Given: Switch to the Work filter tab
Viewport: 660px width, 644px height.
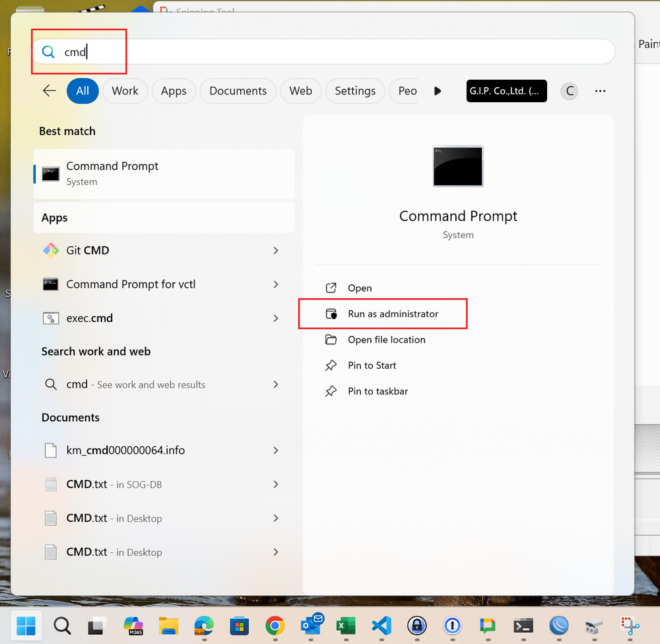Looking at the screenshot, I should click(125, 91).
